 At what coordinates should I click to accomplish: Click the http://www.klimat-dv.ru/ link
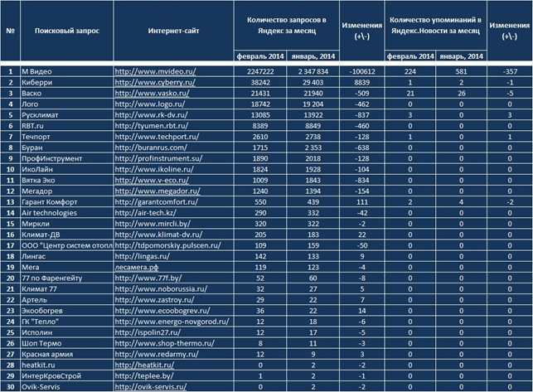(159, 235)
